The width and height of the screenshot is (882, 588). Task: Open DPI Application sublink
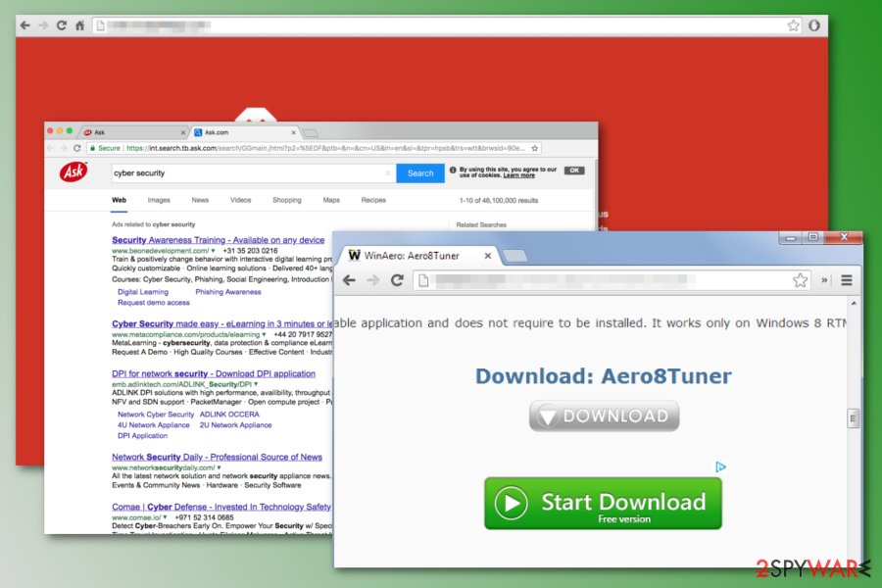click(x=142, y=436)
